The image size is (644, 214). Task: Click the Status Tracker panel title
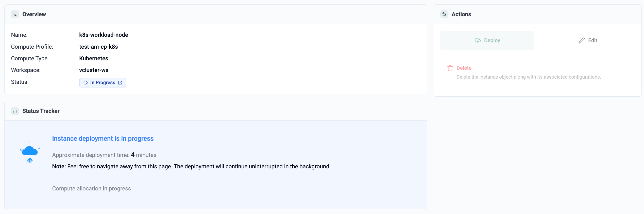pyautogui.click(x=41, y=111)
